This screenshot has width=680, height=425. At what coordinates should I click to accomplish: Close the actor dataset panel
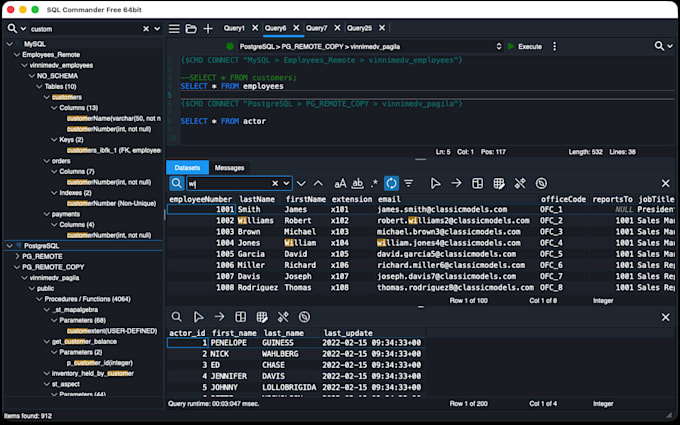tap(666, 317)
